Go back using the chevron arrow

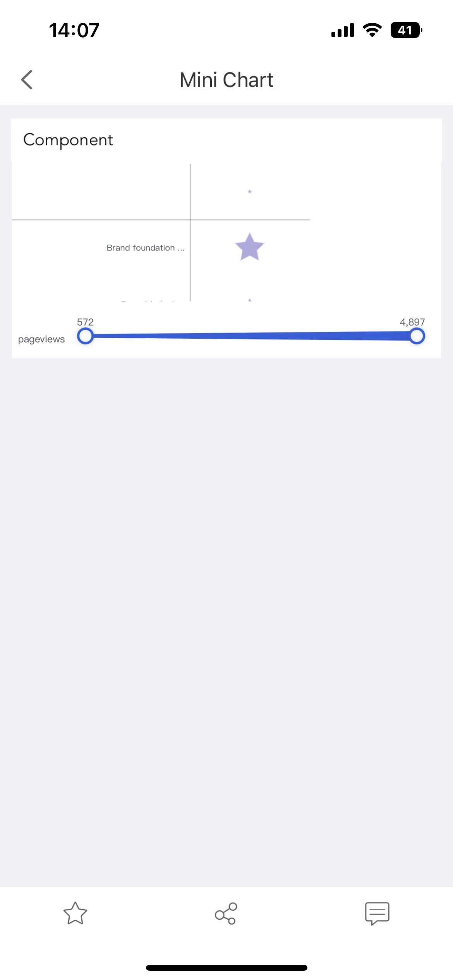(x=27, y=79)
